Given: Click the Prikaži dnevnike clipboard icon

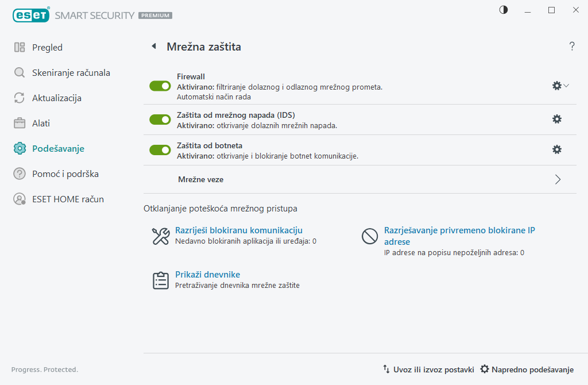Looking at the screenshot, I should click(160, 280).
